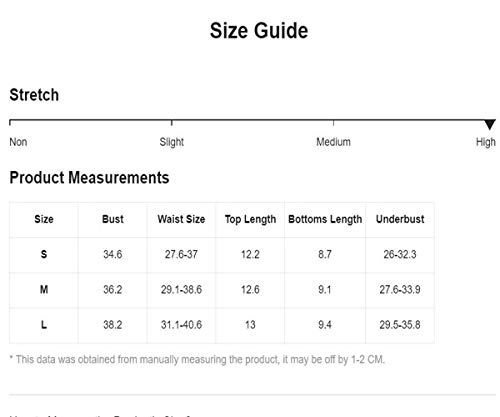Select the Slight stretch label
Viewport: 500px width, 417px height.
point(172,142)
